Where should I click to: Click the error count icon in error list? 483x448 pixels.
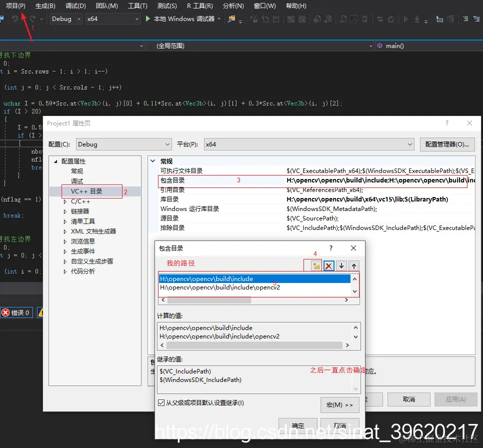pos(5,312)
